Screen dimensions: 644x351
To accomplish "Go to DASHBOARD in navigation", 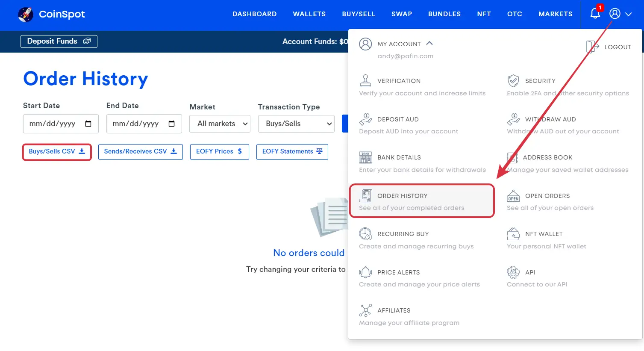I will tap(255, 14).
